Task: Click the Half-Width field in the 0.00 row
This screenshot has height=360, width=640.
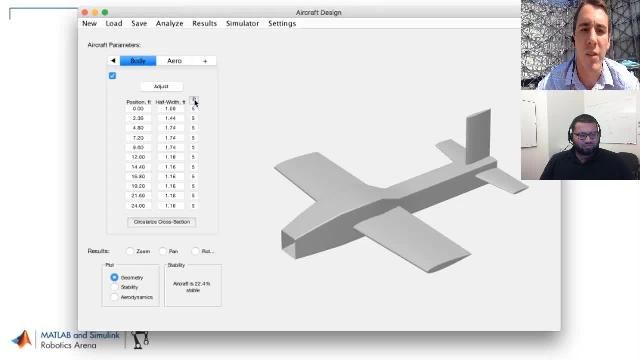Action: tap(170, 109)
